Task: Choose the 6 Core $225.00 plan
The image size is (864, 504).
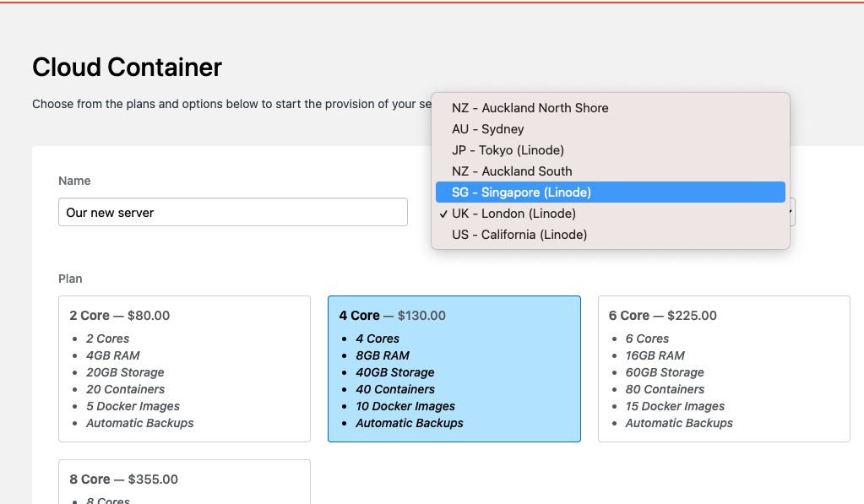Action: point(724,368)
